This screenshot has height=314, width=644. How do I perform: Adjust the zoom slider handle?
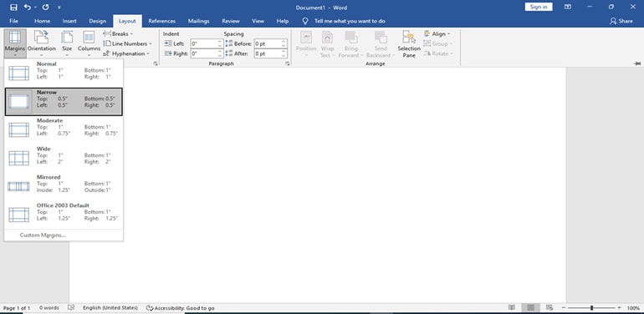592,307
